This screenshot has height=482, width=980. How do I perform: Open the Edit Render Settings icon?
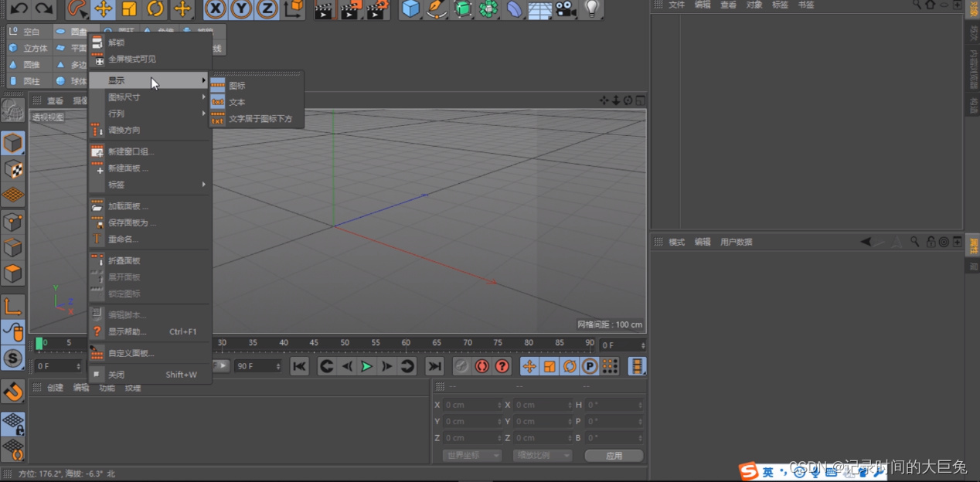click(x=376, y=9)
